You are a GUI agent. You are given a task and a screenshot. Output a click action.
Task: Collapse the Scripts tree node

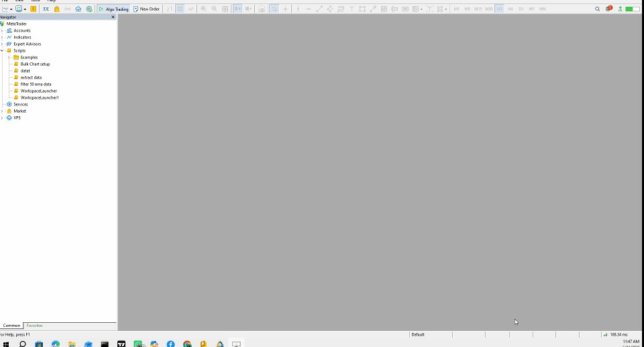click(x=2, y=50)
